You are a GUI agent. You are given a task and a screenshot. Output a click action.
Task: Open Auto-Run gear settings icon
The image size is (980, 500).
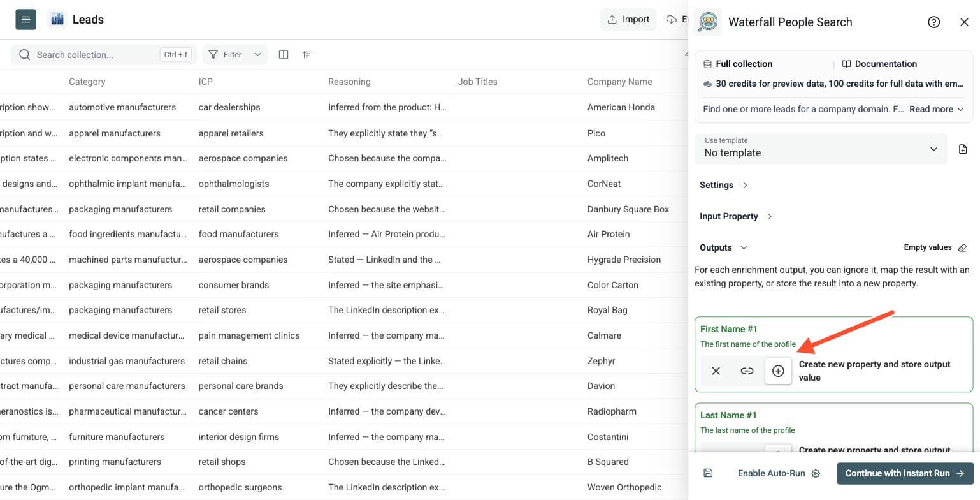coord(816,473)
